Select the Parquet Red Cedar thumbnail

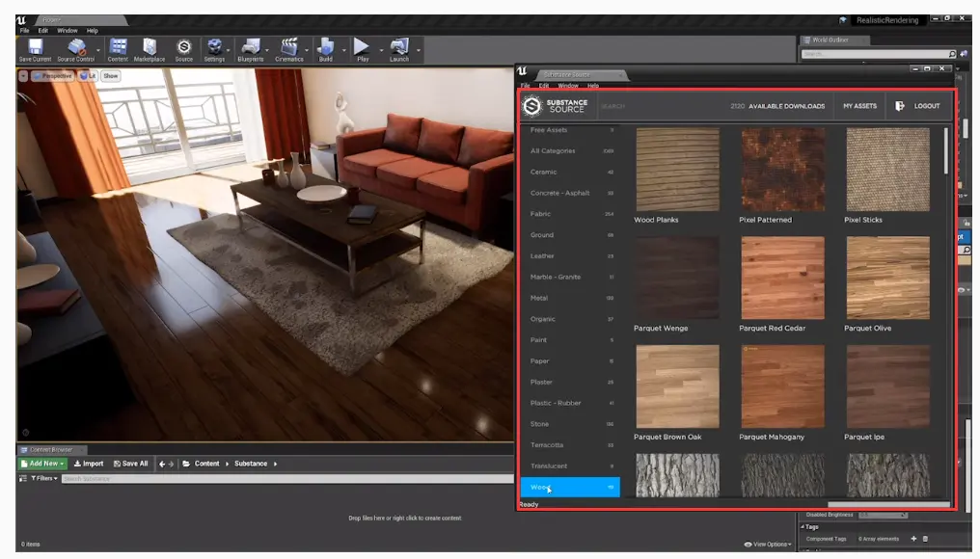(x=782, y=278)
